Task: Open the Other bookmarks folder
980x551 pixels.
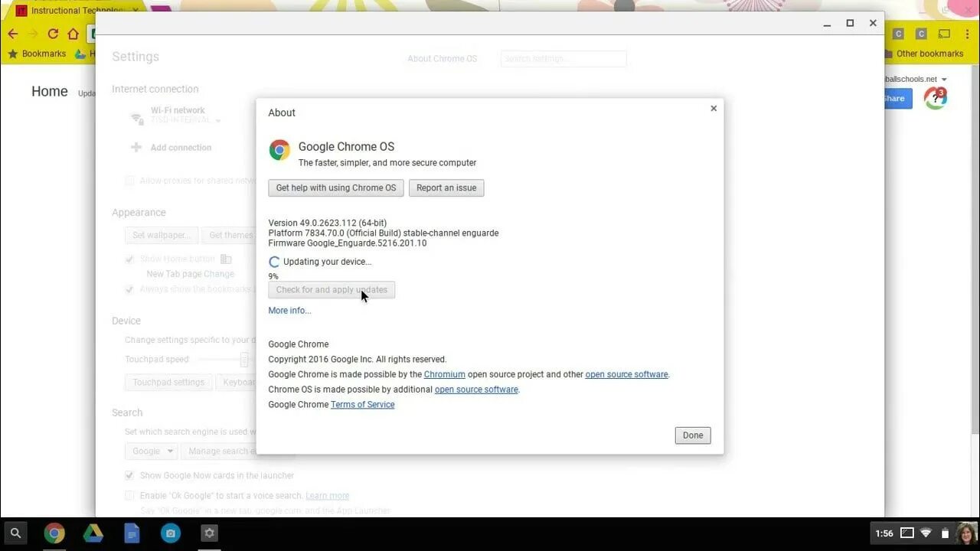Action: tap(923, 54)
